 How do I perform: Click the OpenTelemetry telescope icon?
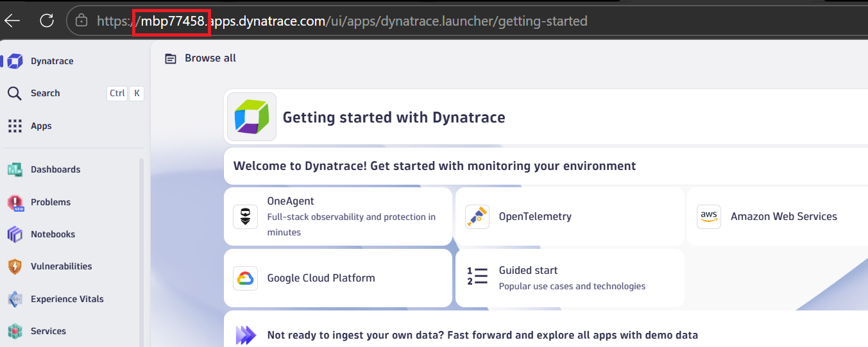tap(477, 217)
